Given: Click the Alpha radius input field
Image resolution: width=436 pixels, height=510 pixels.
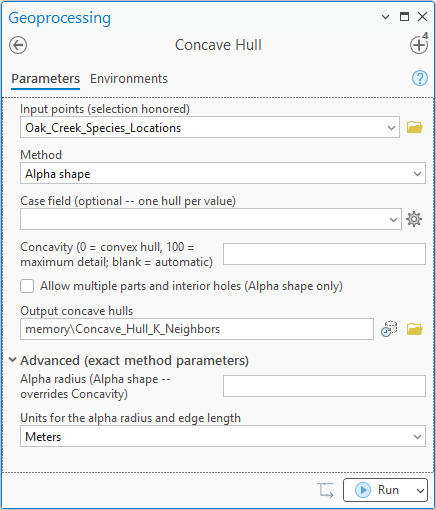Looking at the screenshot, I should pos(324,386).
